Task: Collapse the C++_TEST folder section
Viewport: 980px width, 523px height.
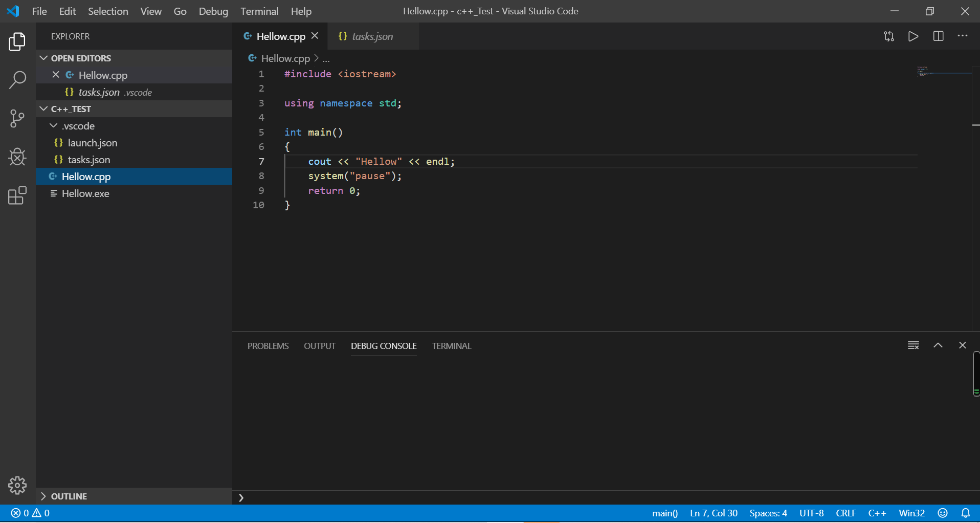Action: point(134,109)
